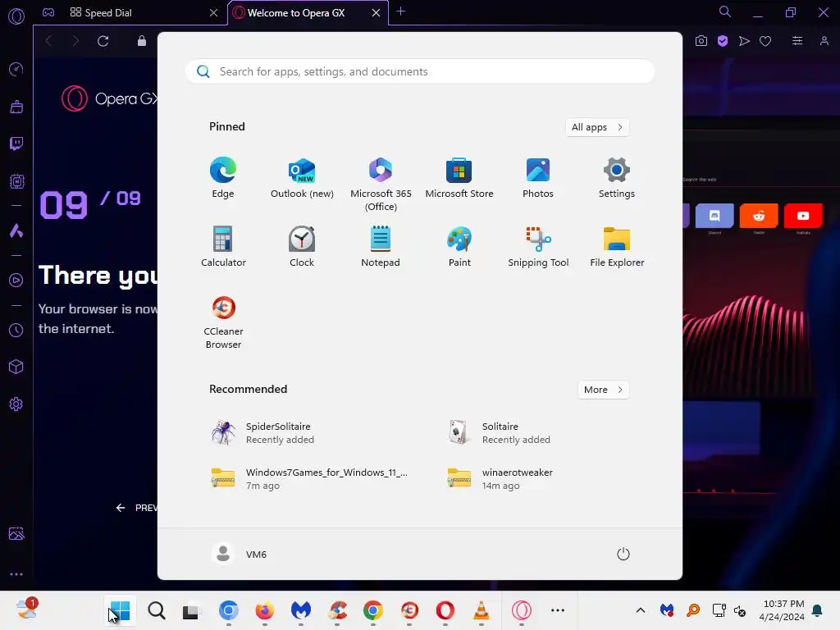
Task: Launch CCleaner Browser pinned app
Action: pos(223,322)
